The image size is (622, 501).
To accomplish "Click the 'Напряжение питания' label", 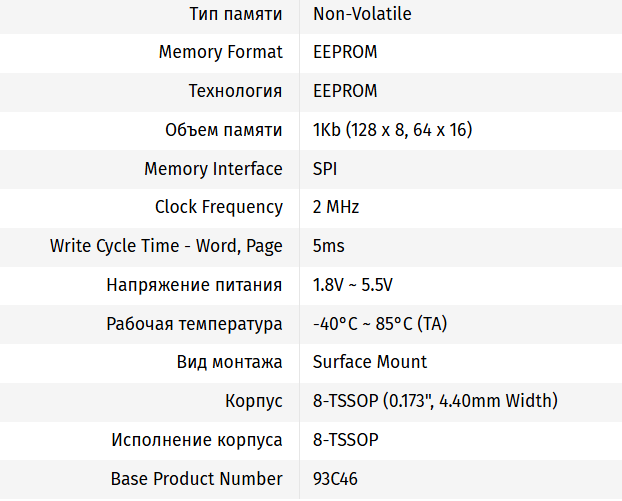I will (194, 285).
